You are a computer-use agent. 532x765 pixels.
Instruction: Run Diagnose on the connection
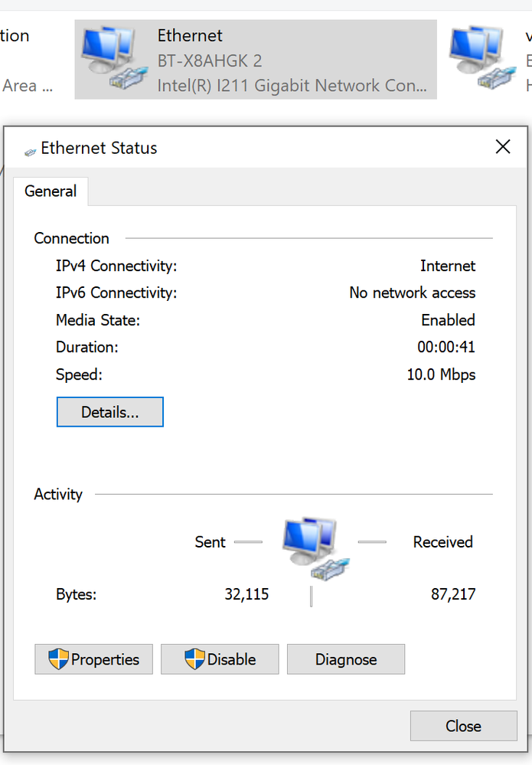coord(346,659)
